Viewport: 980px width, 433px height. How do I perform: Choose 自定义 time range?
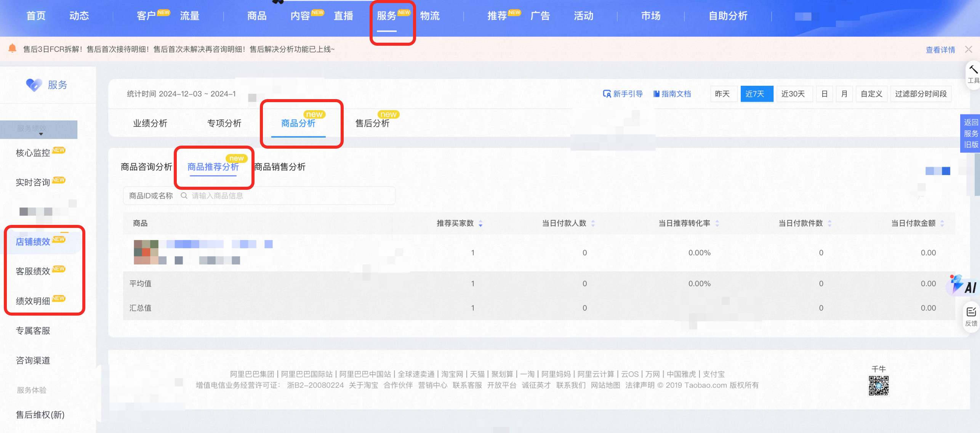pyautogui.click(x=871, y=94)
